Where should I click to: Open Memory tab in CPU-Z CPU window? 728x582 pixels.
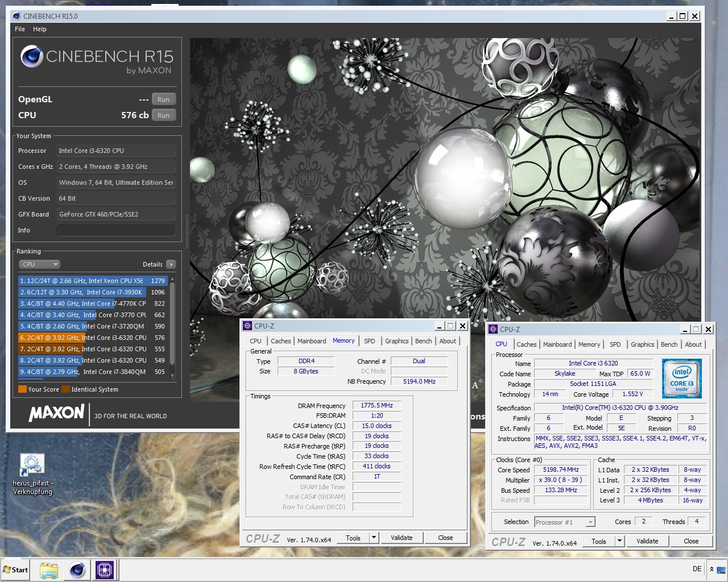pyautogui.click(x=589, y=344)
